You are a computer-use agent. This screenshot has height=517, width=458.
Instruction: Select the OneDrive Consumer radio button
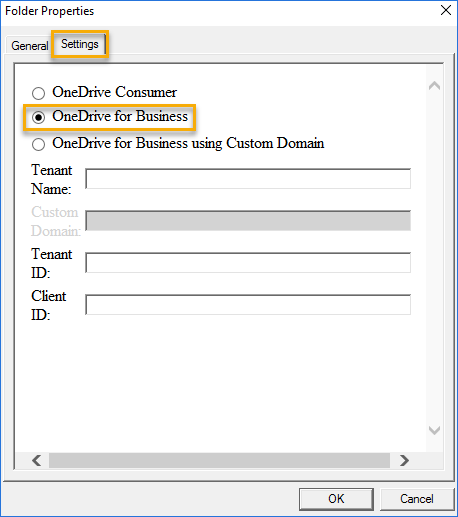[x=38, y=93]
